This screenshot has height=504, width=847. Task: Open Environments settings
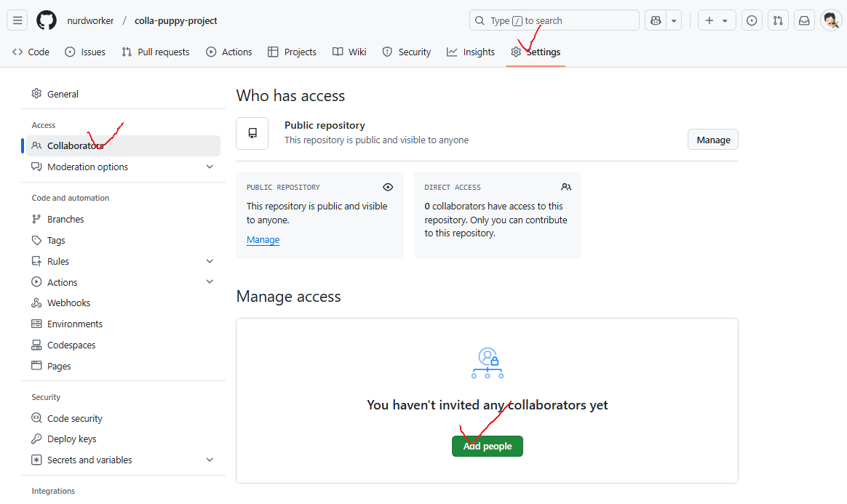123,324
